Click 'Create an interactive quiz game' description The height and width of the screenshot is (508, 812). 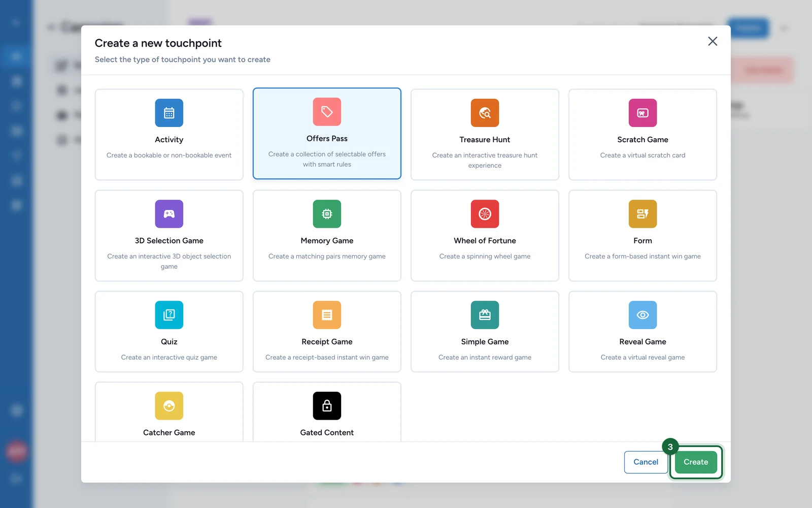(x=169, y=358)
